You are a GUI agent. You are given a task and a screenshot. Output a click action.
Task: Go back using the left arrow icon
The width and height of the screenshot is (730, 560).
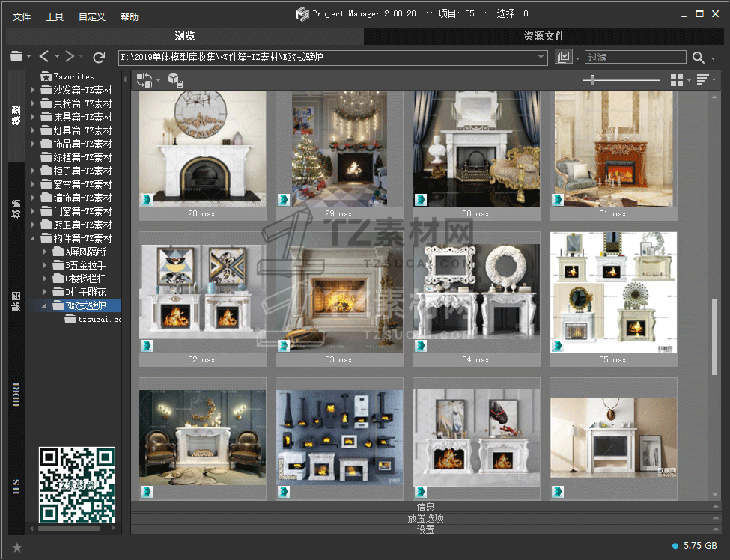point(44,57)
